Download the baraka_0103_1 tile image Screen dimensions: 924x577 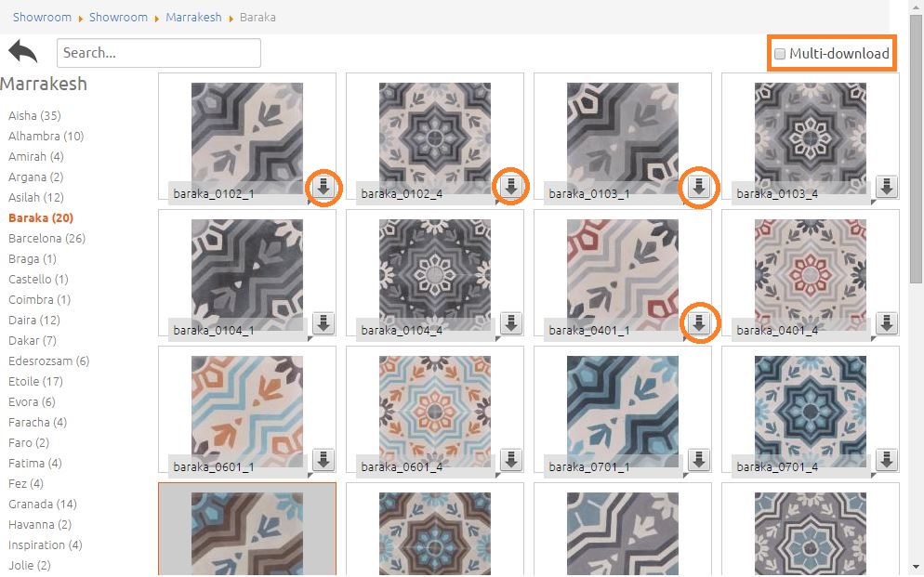[699, 187]
